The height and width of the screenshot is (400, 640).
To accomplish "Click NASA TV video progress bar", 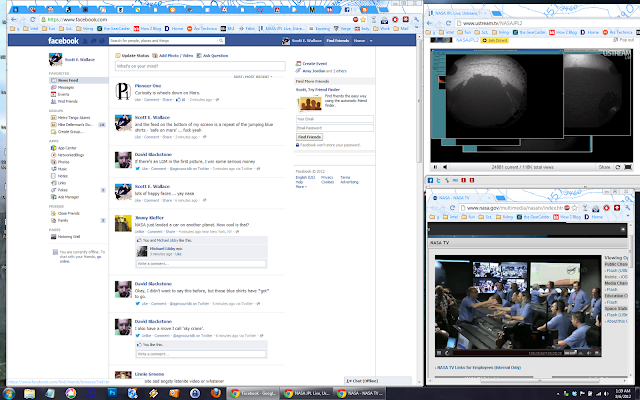I will pyautogui.click(x=507, y=353).
